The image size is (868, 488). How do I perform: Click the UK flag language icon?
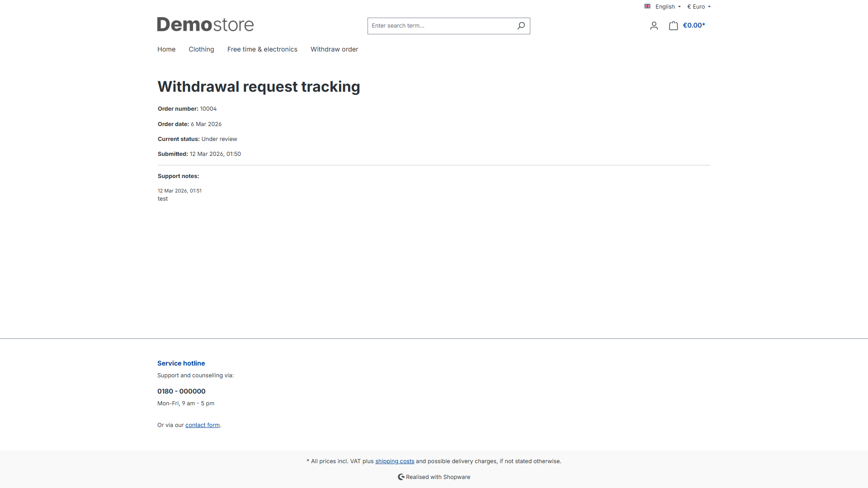click(647, 6)
